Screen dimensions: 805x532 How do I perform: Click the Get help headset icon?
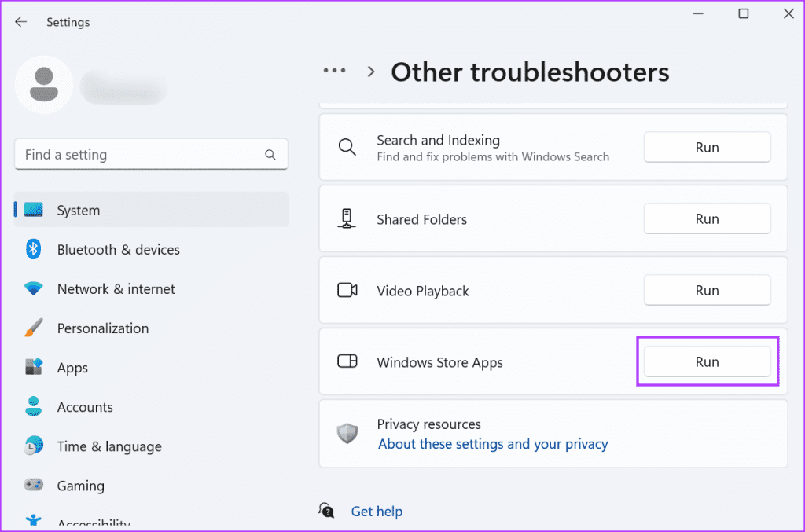click(x=326, y=511)
